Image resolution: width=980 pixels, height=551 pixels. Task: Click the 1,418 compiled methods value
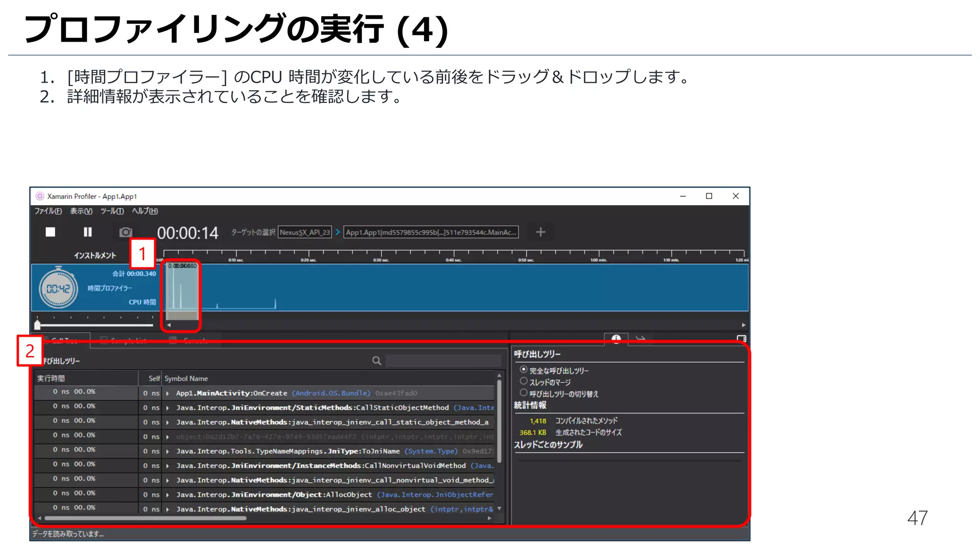click(538, 421)
